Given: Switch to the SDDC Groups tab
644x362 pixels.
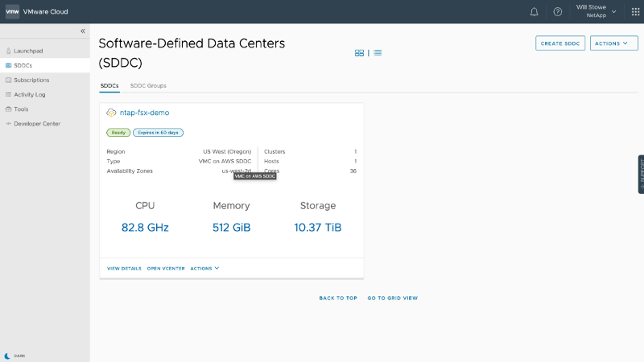Looking at the screenshot, I should [x=148, y=85].
